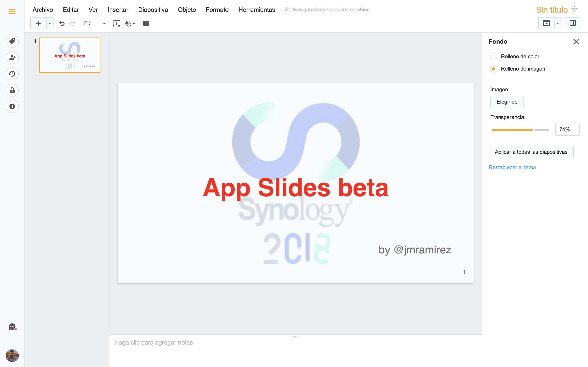The height and width of the screenshot is (367, 588).
Task: Click the Transparencia slider handle
Action: pyautogui.click(x=533, y=130)
